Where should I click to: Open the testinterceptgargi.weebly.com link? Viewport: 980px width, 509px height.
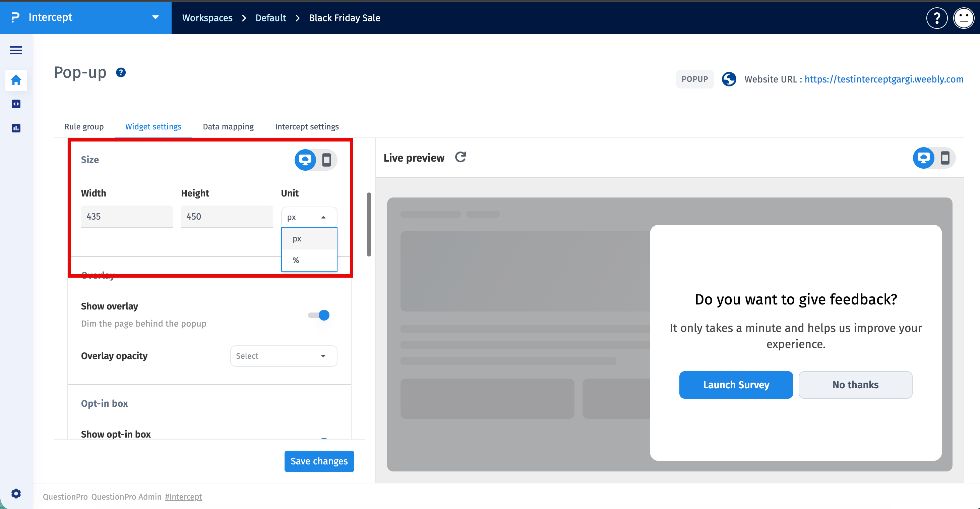884,79
